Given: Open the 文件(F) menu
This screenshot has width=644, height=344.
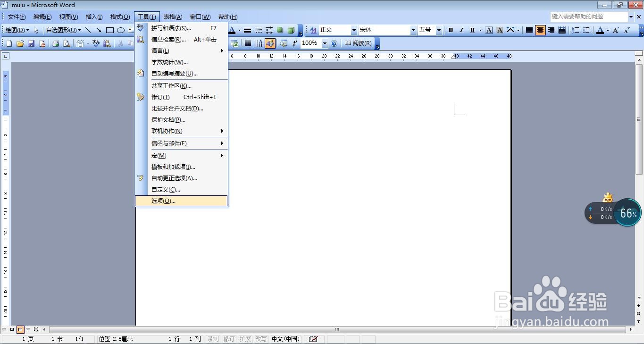Looking at the screenshot, I should (x=17, y=17).
